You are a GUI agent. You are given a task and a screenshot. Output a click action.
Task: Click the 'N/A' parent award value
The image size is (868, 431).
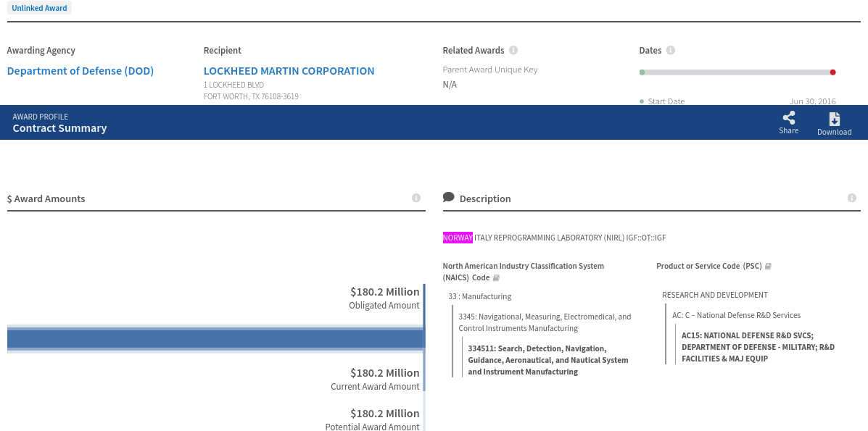[450, 85]
